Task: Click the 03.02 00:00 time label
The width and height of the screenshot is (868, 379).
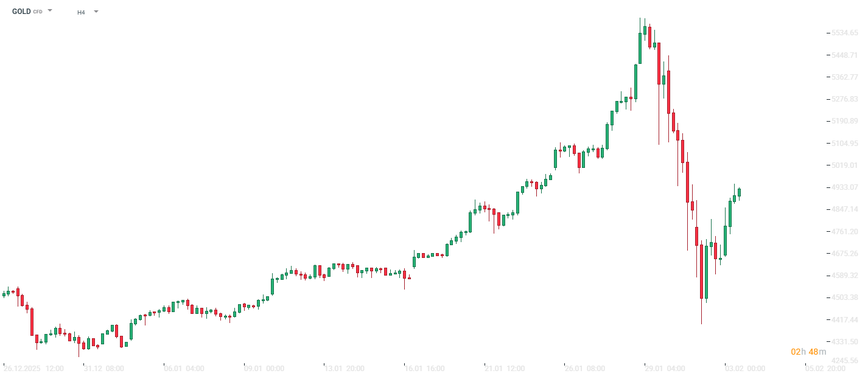Action: [x=745, y=369]
